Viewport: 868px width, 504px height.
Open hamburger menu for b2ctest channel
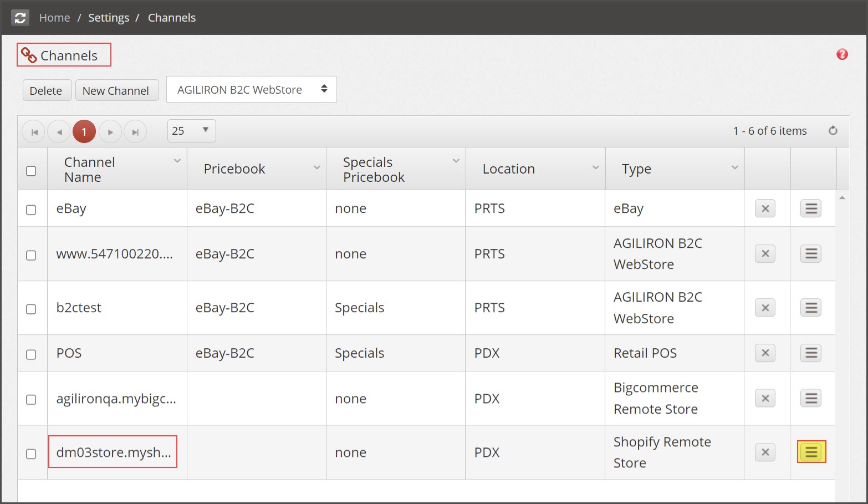(x=811, y=308)
